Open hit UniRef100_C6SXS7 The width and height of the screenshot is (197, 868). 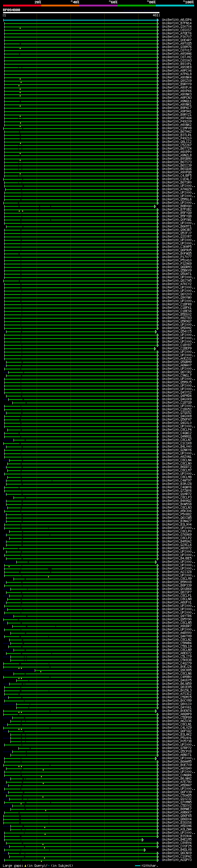pos(176,30)
